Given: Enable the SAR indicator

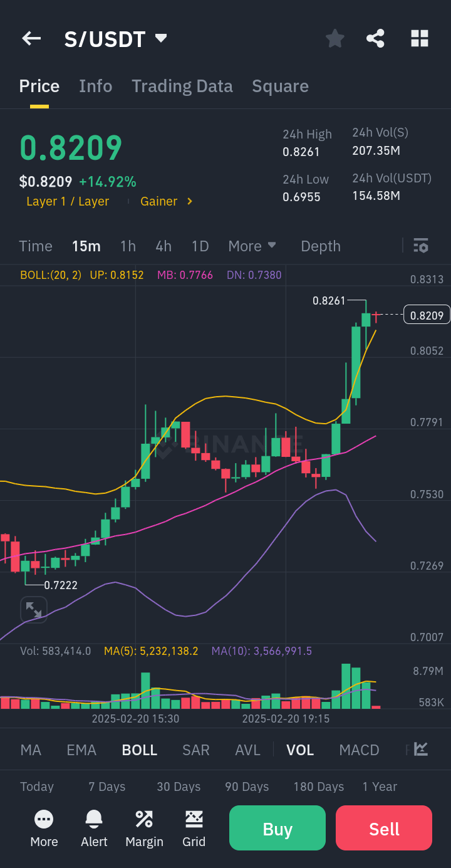Looking at the screenshot, I should click(196, 750).
